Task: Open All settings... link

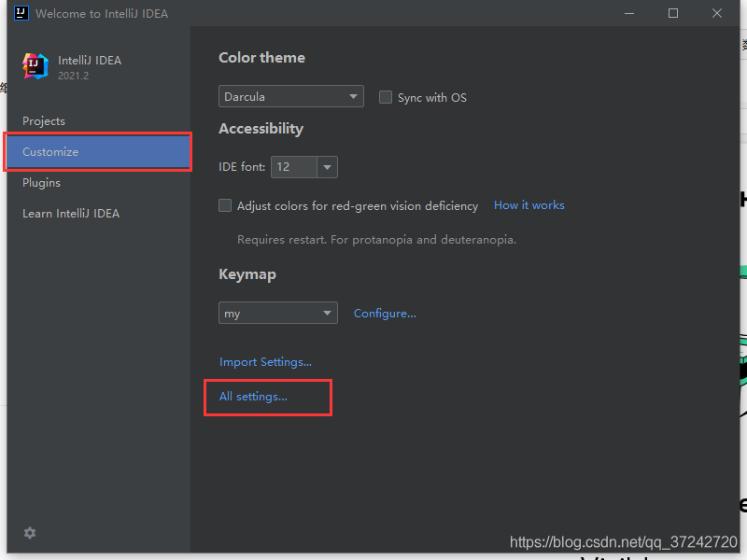Action: [253, 397]
